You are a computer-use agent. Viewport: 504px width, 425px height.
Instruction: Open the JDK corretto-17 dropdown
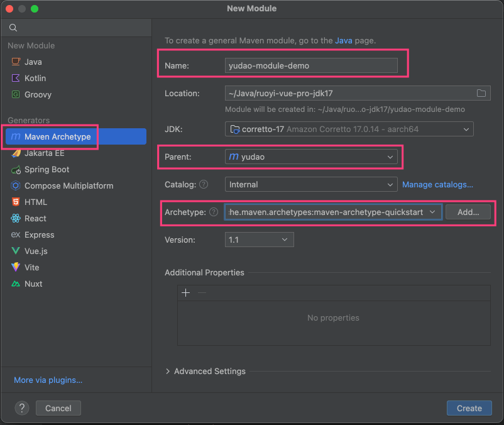pyautogui.click(x=349, y=130)
